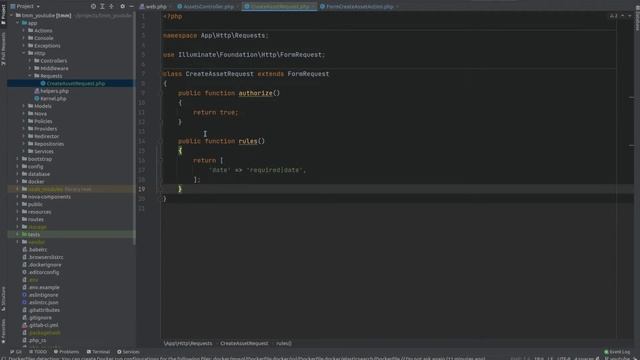This screenshot has height=360, width=640.
Task: Click the expand all icon in Project panel
Action: click(102, 6)
